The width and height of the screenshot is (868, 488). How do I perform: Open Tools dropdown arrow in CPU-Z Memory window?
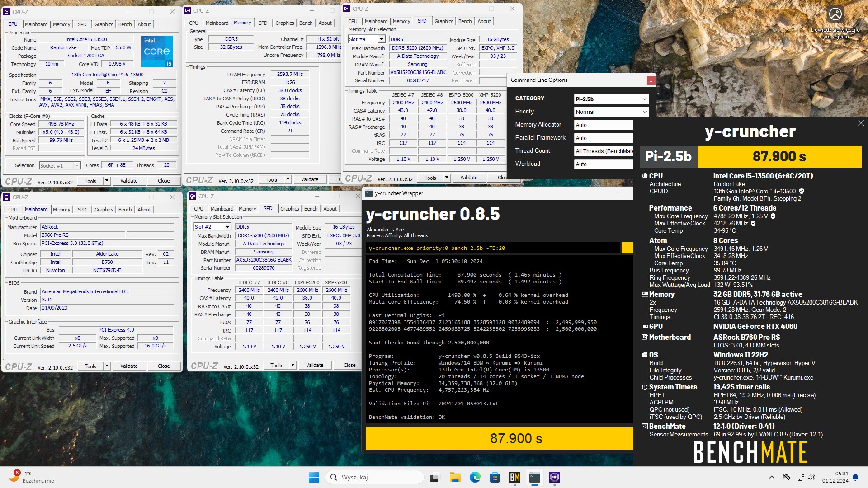[x=288, y=179]
